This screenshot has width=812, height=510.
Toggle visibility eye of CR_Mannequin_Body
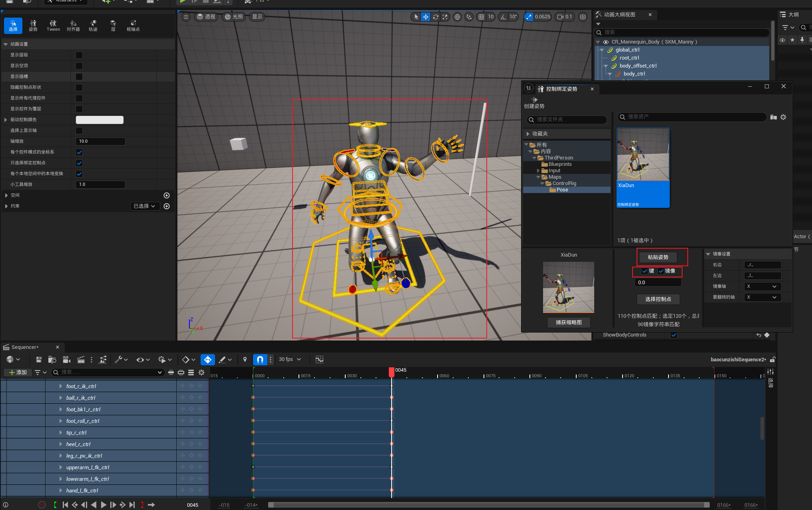(606, 42)
